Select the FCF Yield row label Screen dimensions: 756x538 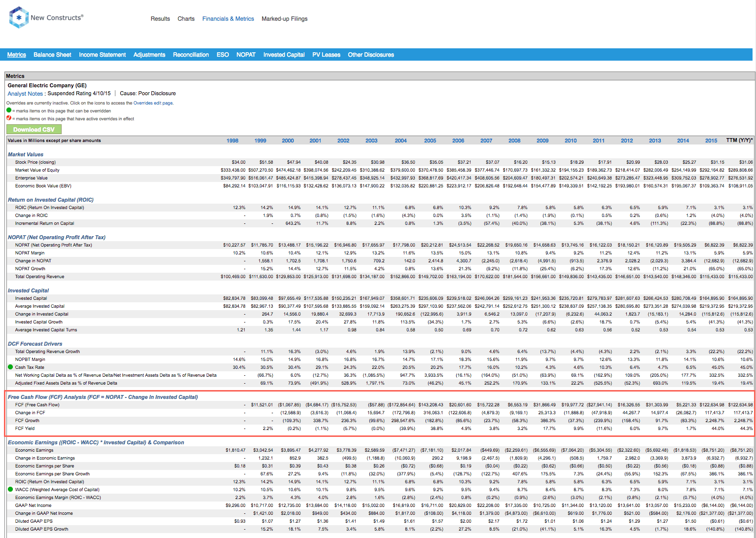pos(25,429)
